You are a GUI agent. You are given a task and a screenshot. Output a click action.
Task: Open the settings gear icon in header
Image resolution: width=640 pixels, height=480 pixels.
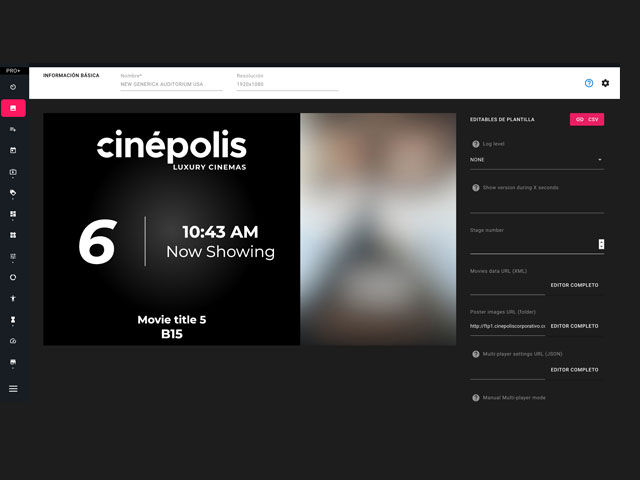tap(605, 83)
